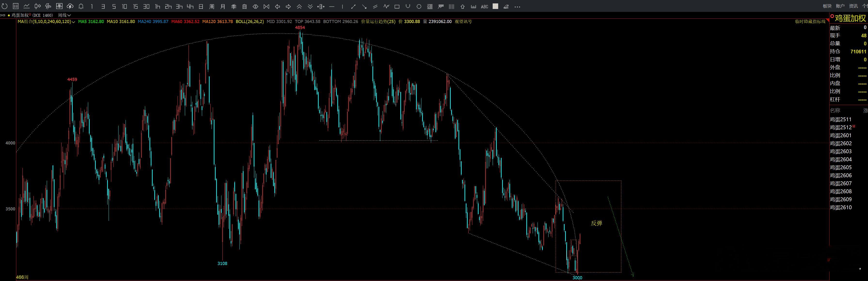Viewport: 868px width, 281px height.
Task: Select the zigzag polyline drawing tool
Action: pyautogui.click(x=386, y=6)
